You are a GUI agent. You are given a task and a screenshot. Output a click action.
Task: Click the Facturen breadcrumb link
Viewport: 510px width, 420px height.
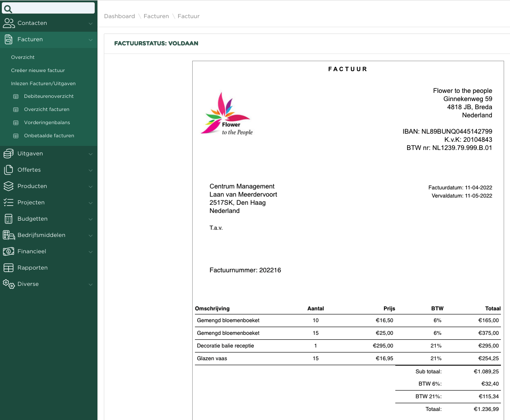pos(156,16)
